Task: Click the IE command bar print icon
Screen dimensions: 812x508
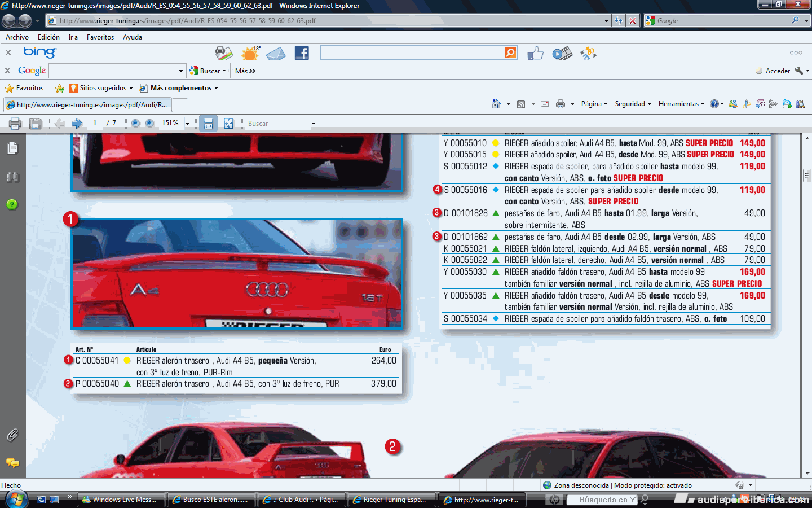Action: (560, 104)
